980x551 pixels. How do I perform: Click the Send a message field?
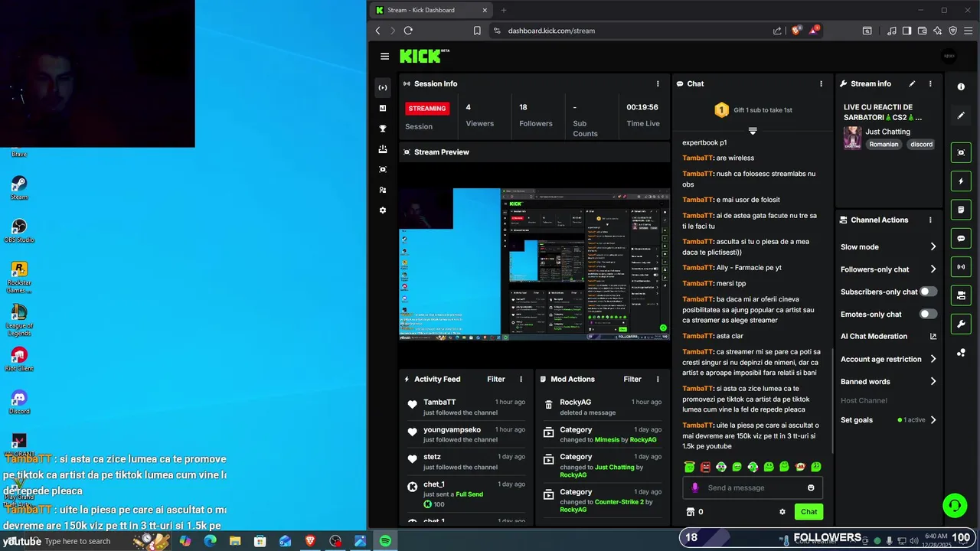pyautogui.click(x=753, y=487)
